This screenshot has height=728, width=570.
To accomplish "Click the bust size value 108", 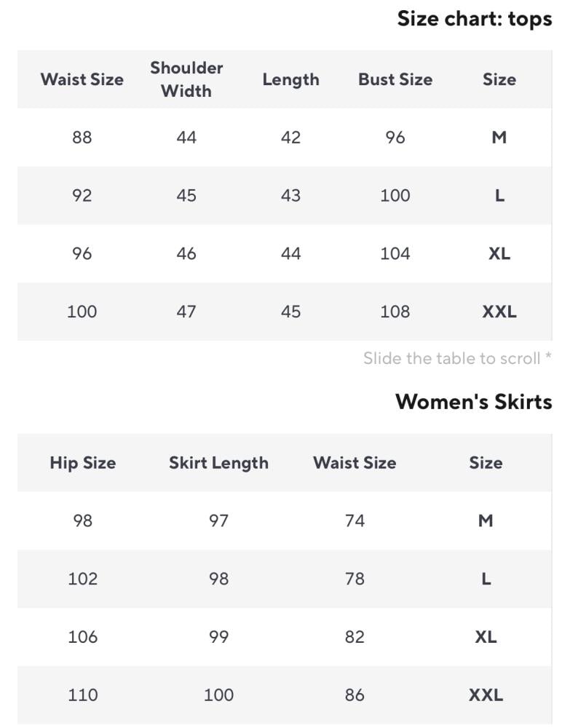I will (x=395, y=312).
